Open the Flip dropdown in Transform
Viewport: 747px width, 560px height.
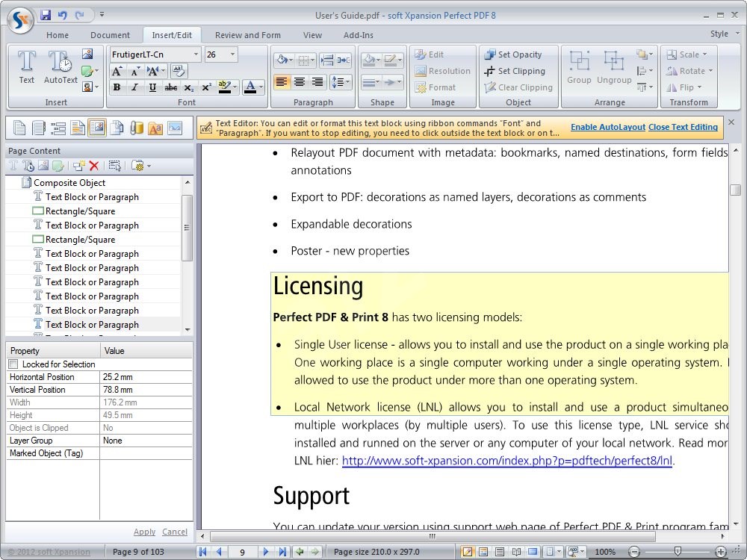tap(684, 87)
